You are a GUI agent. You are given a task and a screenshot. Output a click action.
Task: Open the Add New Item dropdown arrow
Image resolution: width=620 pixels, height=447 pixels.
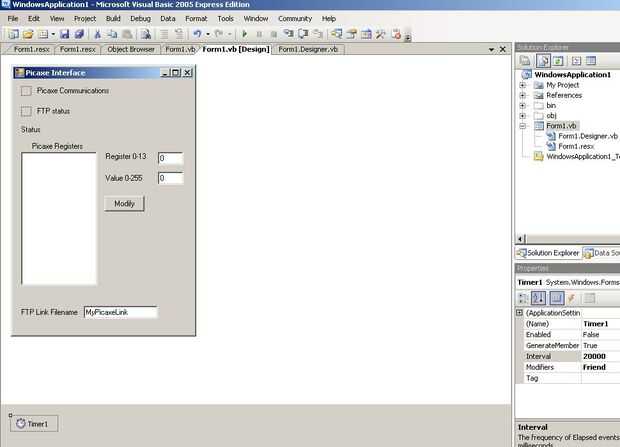[53, 34]
